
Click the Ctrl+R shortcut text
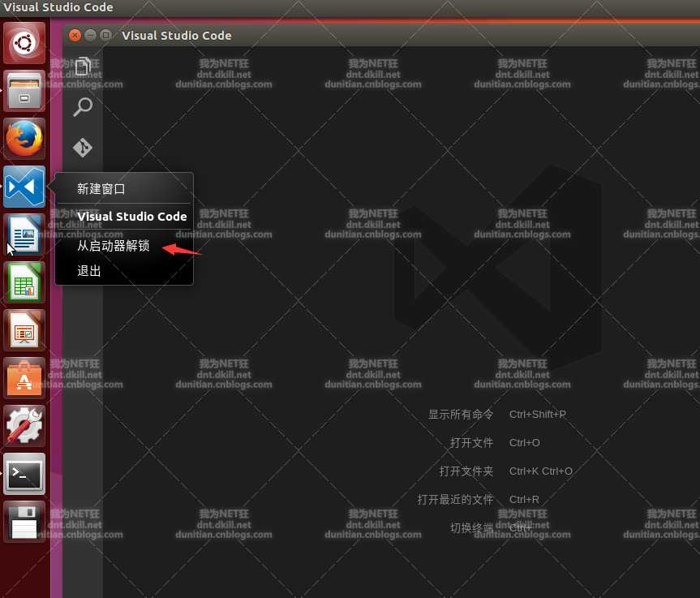(524, 499)
